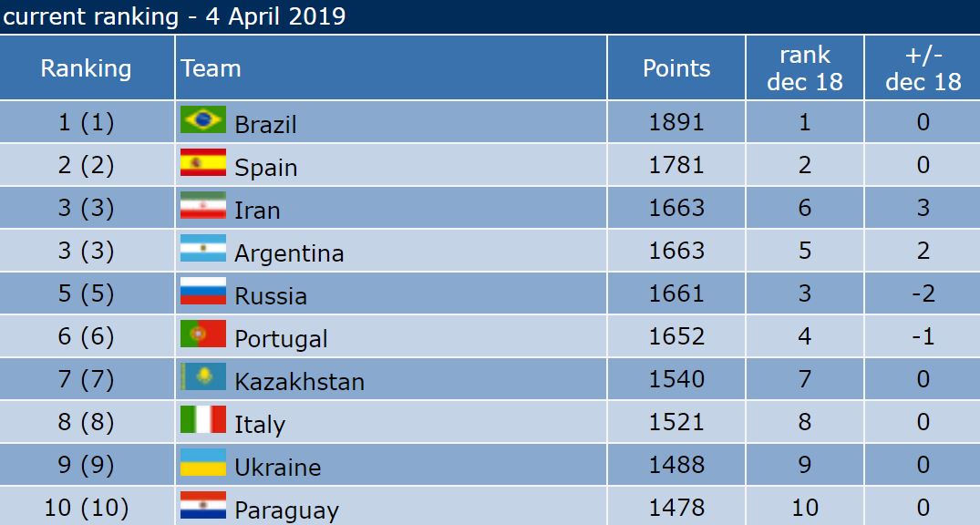Click the Paraguay flag icon
Image resolution: width=980 pixels, height=525 pixels.
coord(203,505)
